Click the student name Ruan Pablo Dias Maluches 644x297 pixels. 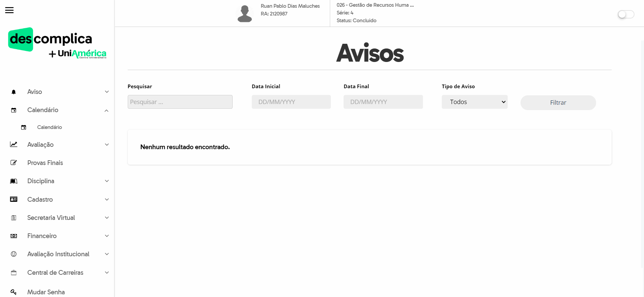coord(290,6)
